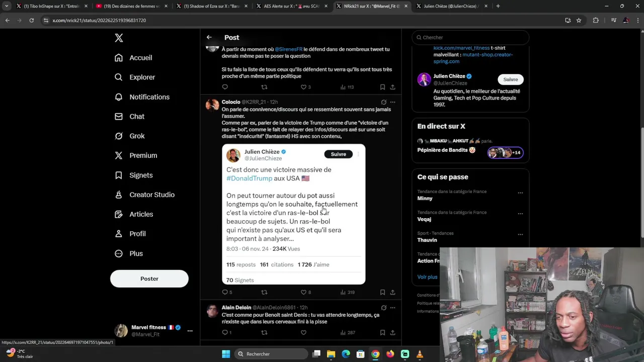This screenshot has height=362, width=644.
Task: Click the Poster button
Action: coord(149,279)
